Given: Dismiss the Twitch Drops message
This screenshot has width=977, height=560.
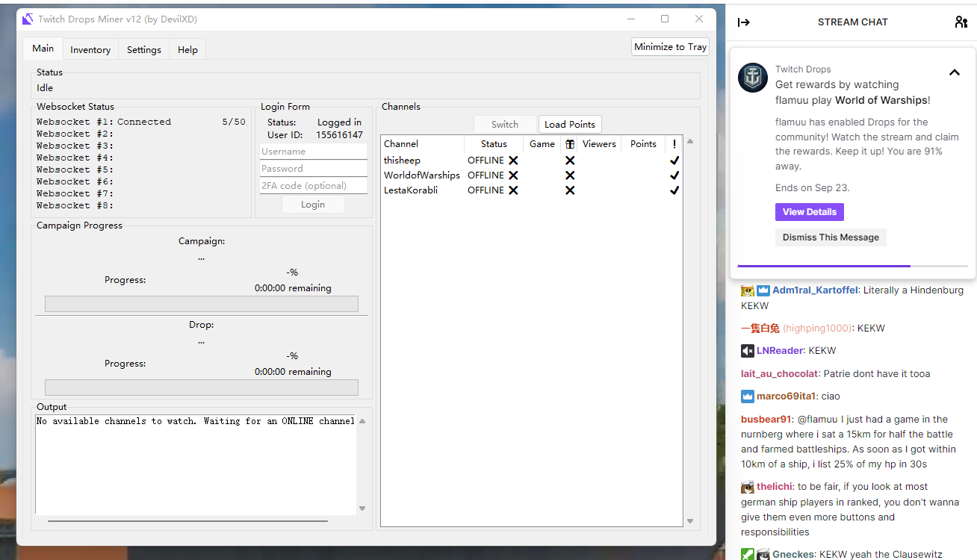Looking at the screenshot, I should (831, 237).
